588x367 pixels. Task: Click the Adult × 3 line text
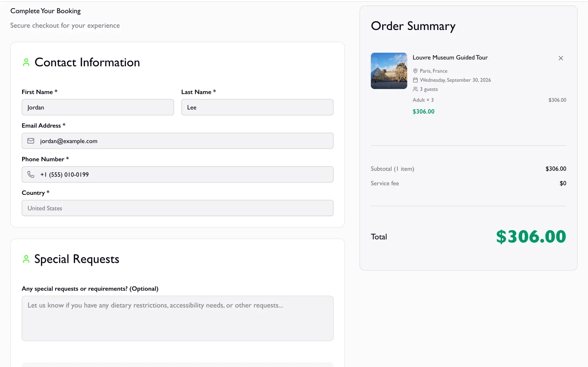tap(423, 100)
